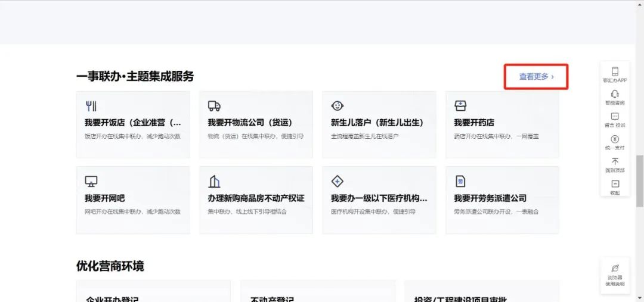Screen dimensions: 644x302
Task: Click 回到顶部 to return to top
Action: tap(615, 162)
